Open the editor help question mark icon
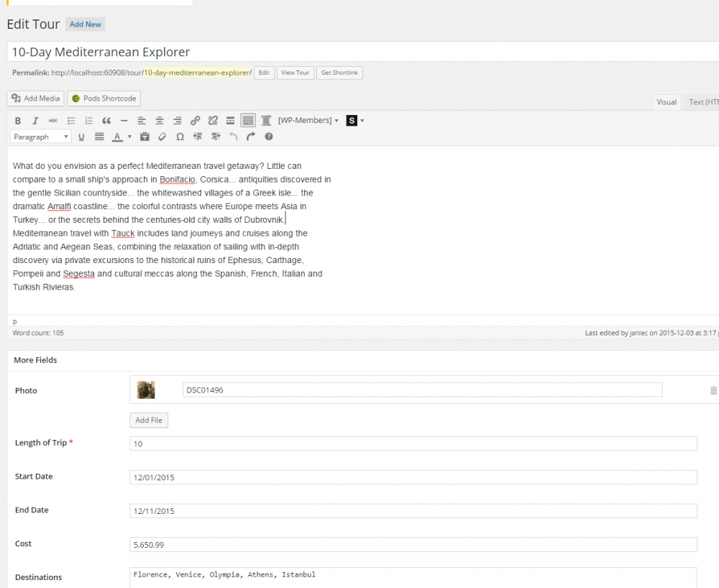The width and height of the screenshot is (719, 588). [x=269, y=137]
